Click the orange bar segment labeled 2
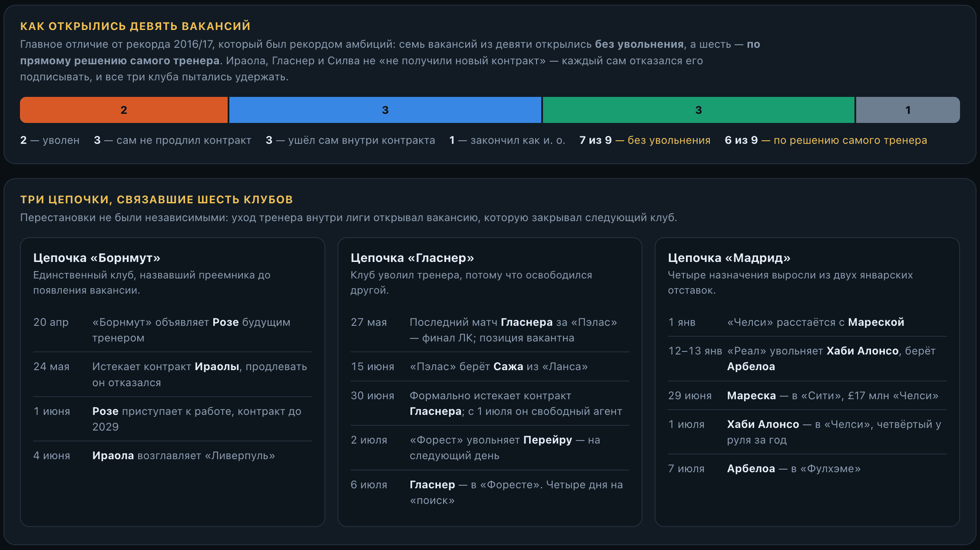980x550 pixels. [x=124, y=110]
